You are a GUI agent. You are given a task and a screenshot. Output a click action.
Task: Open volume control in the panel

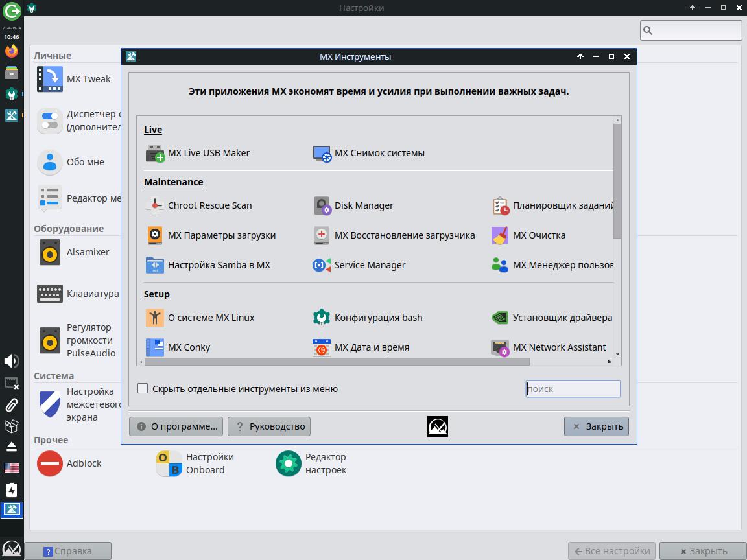point(12,361)
